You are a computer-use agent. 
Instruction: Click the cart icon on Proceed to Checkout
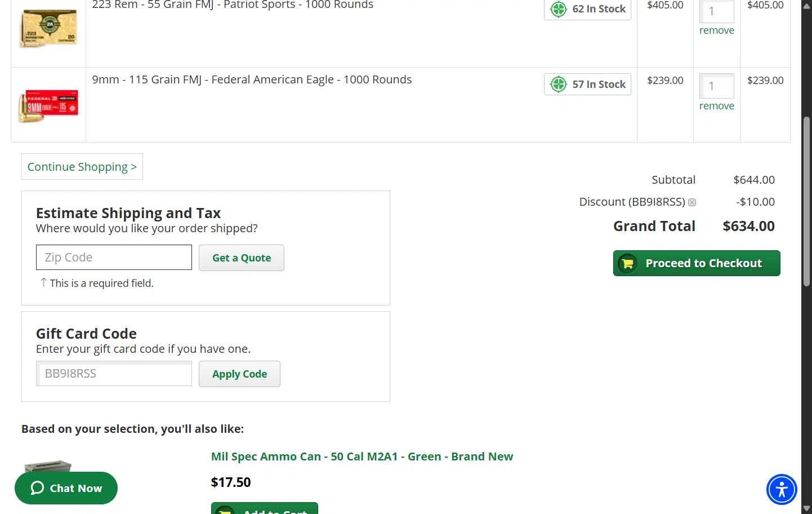tap(627, 263)
